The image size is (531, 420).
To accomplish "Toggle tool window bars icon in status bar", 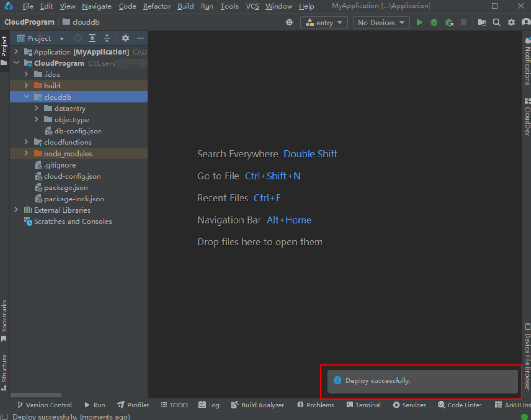I will coord(5,416).
